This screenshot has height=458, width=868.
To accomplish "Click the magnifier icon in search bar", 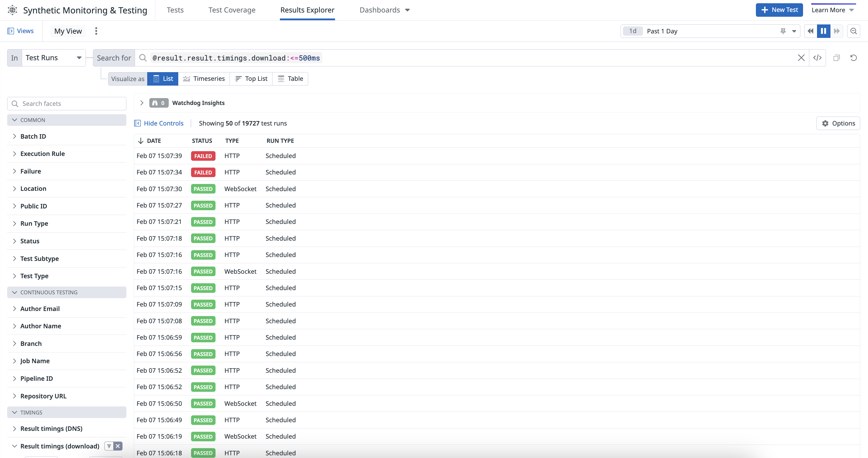I will coord(143,58).
